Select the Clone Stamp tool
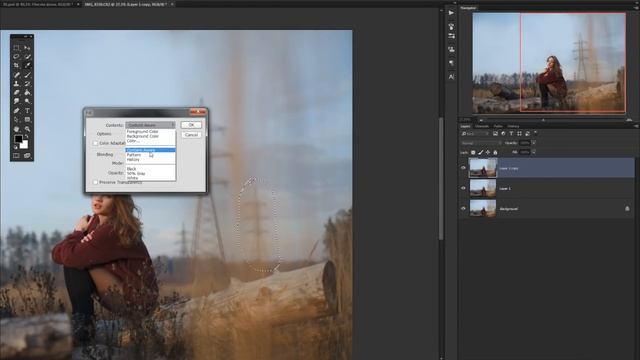The width and height of the screenshot is (640, 360). point(16,83)
